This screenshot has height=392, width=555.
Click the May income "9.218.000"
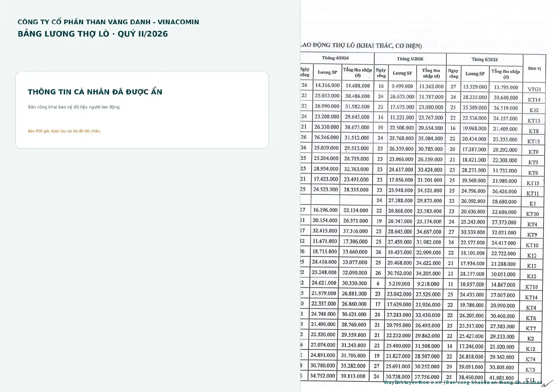pos(428,284)
